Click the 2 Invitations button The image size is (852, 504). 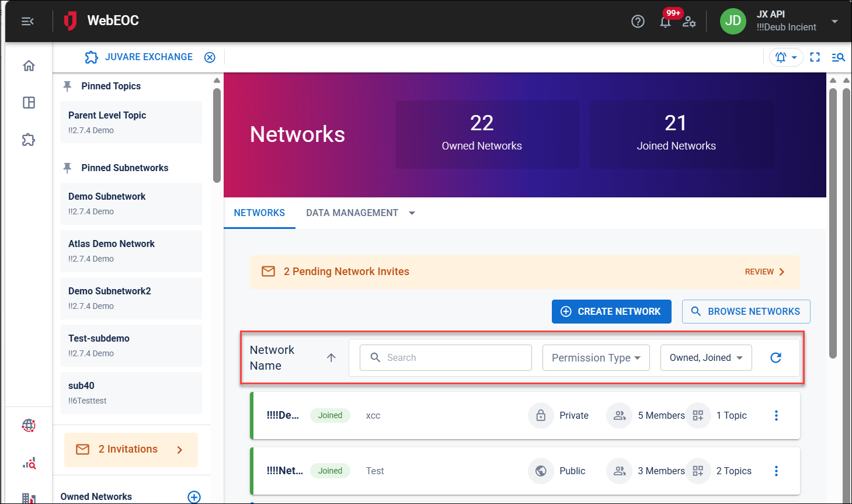[x=131, y=450]
